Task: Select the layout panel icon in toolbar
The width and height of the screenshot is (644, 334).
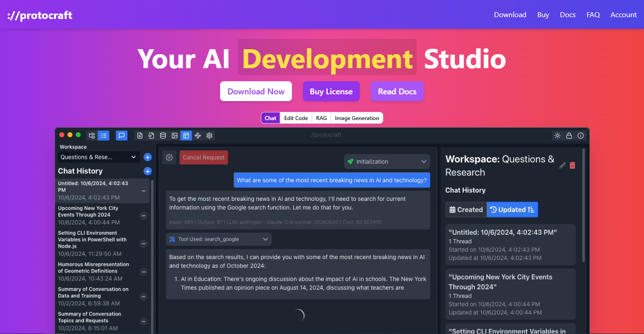Action: pyautogui.click(x=186, y=135)
